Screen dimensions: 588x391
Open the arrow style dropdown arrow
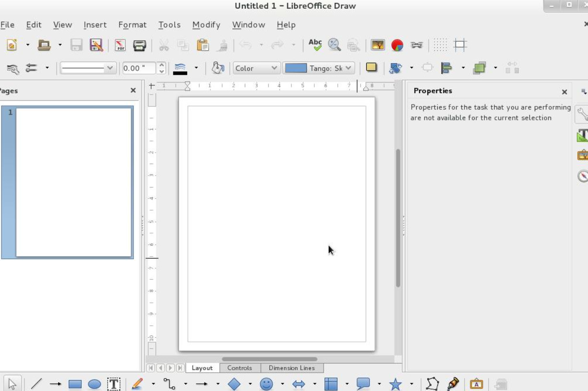[x=47, y=68]
